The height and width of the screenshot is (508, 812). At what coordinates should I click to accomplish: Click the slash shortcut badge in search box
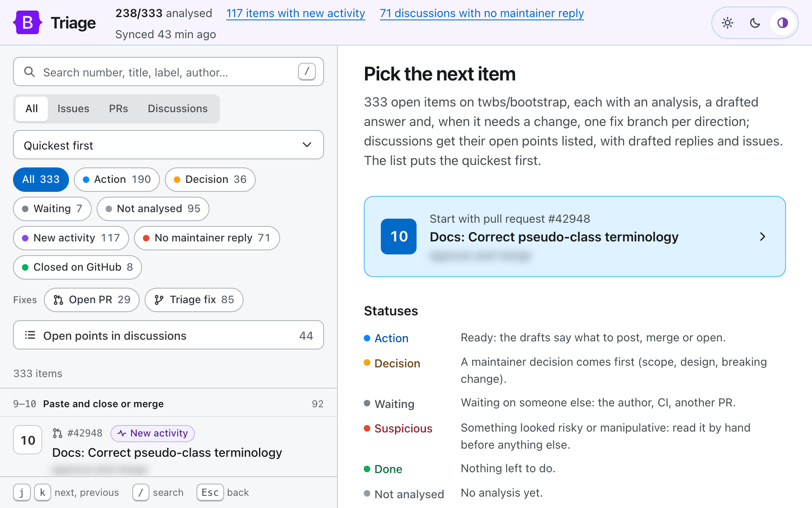click(x=307, y=72)
